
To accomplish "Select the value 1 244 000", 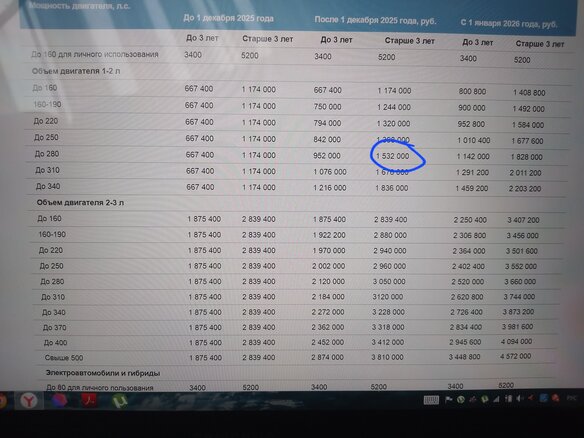I will click(394, 107).
